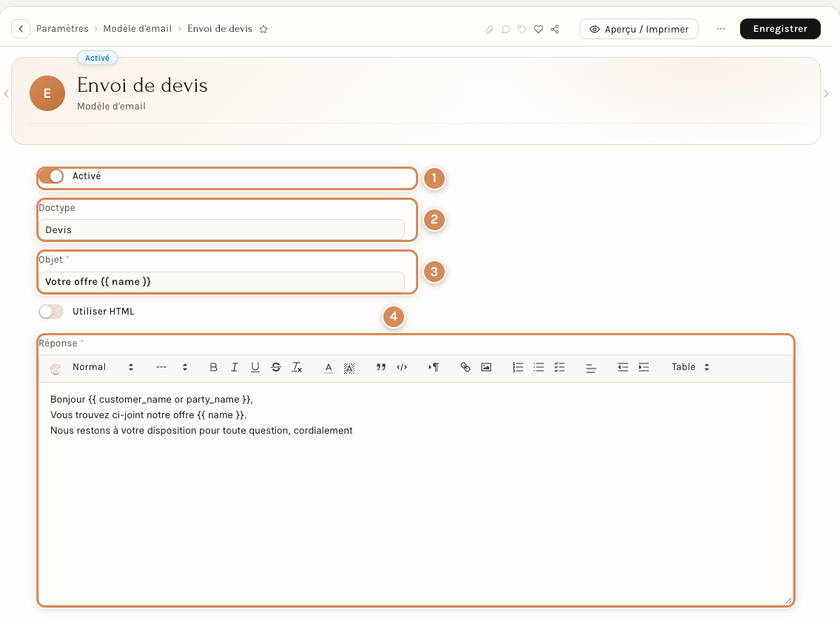Click the line Nous restons à votre disposition

[x=201, y=431]
